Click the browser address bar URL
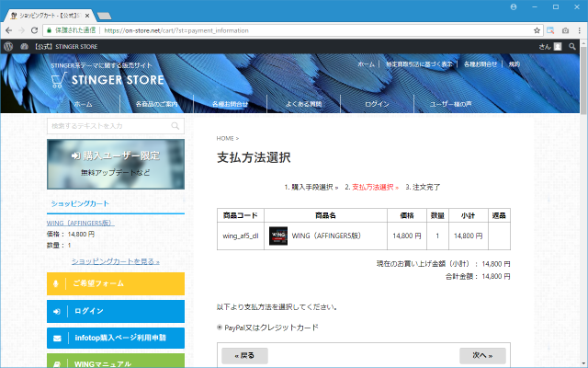588x368 pixels. click(176, 30)
